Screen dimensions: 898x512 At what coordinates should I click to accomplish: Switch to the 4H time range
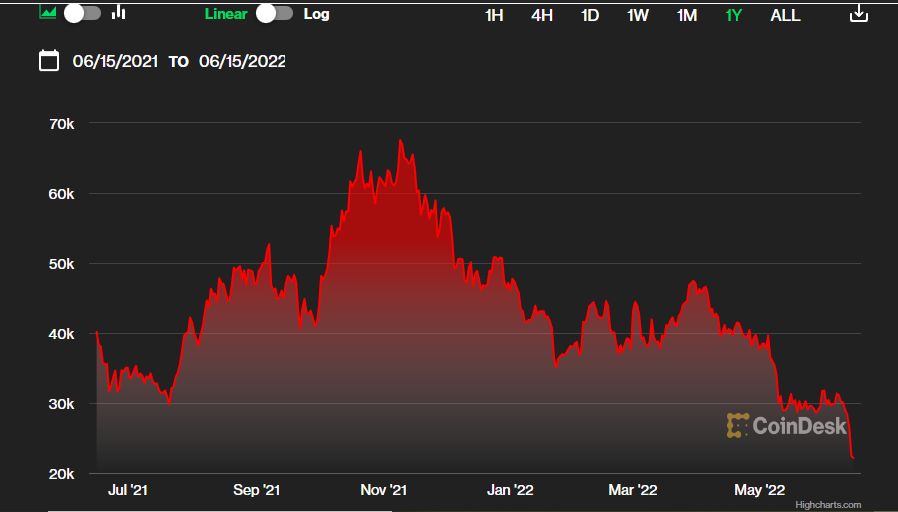(542, 16)
